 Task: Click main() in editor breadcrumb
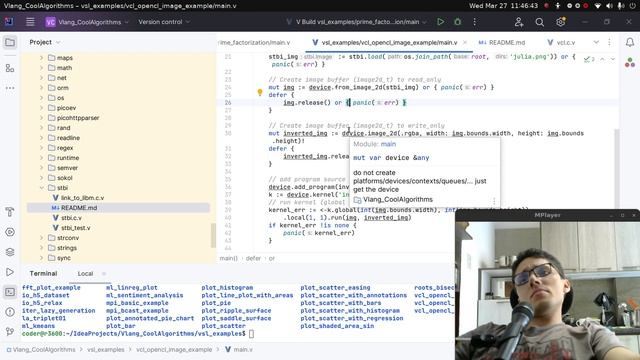[x=229, y=258]
